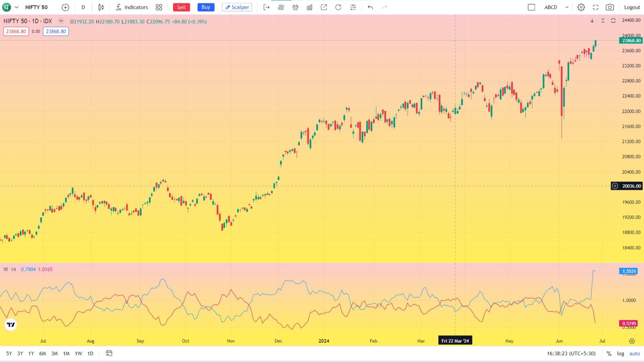Viewport: 644px width, 362px height.
Task: Click the 0.5745 VI value label
Action: point(628,323)
